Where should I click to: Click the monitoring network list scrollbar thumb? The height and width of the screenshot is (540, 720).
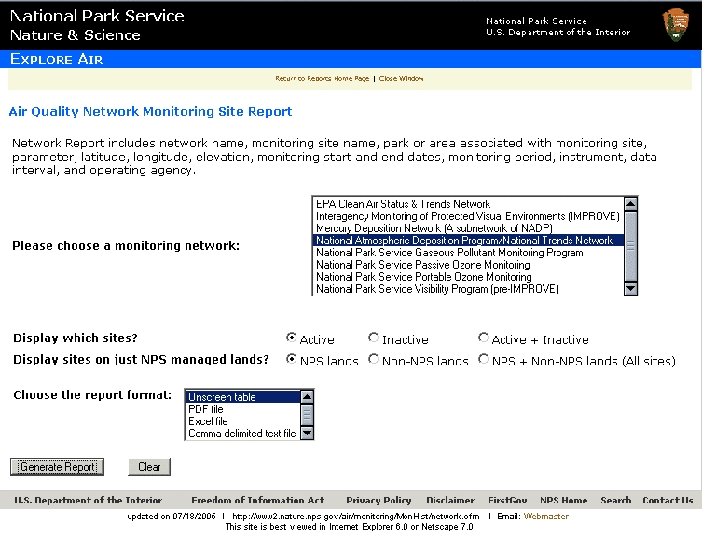pyautogui.click(x=631, y=246)
